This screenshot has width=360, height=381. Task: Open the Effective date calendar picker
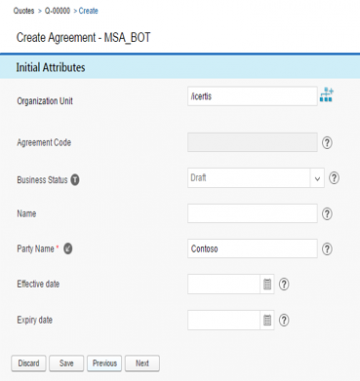coord(267,284)
